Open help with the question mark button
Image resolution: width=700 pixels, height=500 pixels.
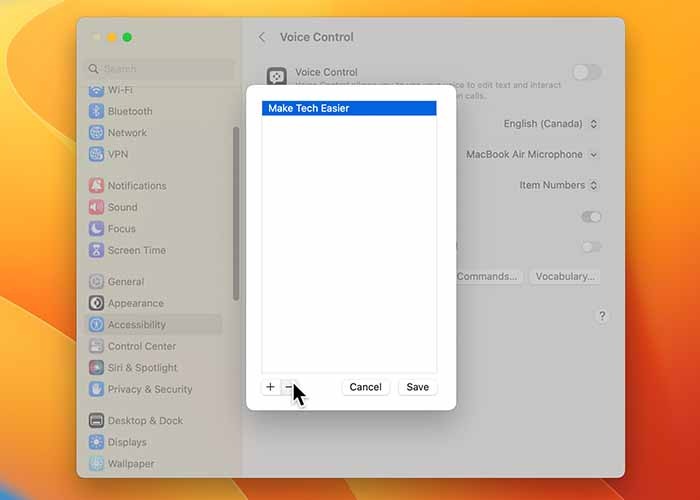coord(602,316)
